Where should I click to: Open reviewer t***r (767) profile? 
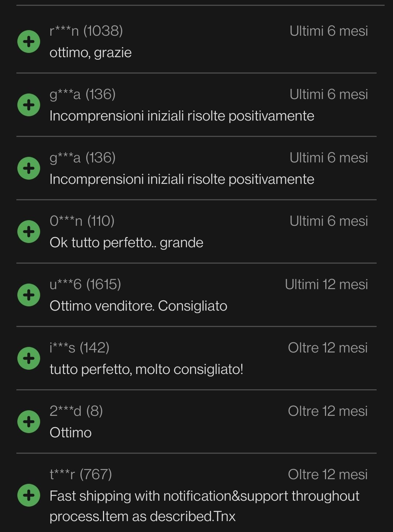(81, 474)
